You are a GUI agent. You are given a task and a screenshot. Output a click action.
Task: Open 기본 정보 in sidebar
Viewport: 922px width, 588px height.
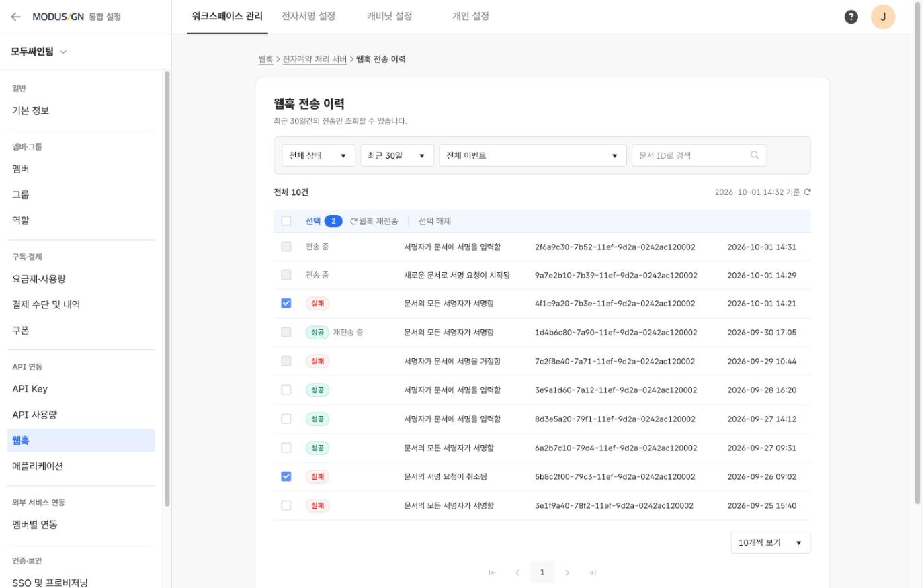tap(81, 110)
